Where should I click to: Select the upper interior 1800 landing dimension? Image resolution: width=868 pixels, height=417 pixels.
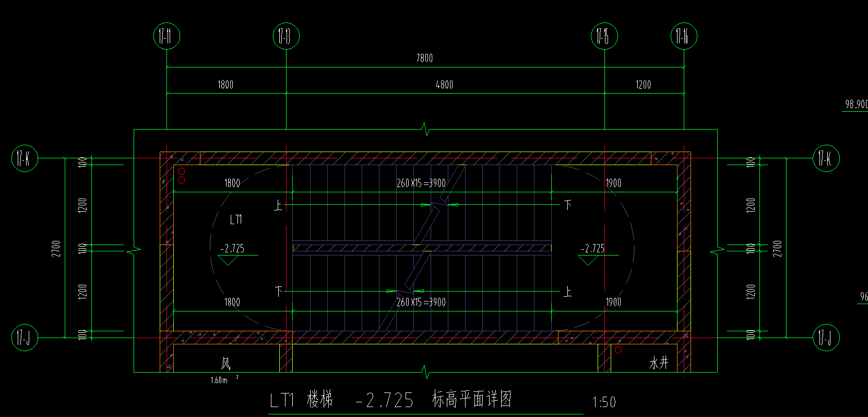pos(232,183)
